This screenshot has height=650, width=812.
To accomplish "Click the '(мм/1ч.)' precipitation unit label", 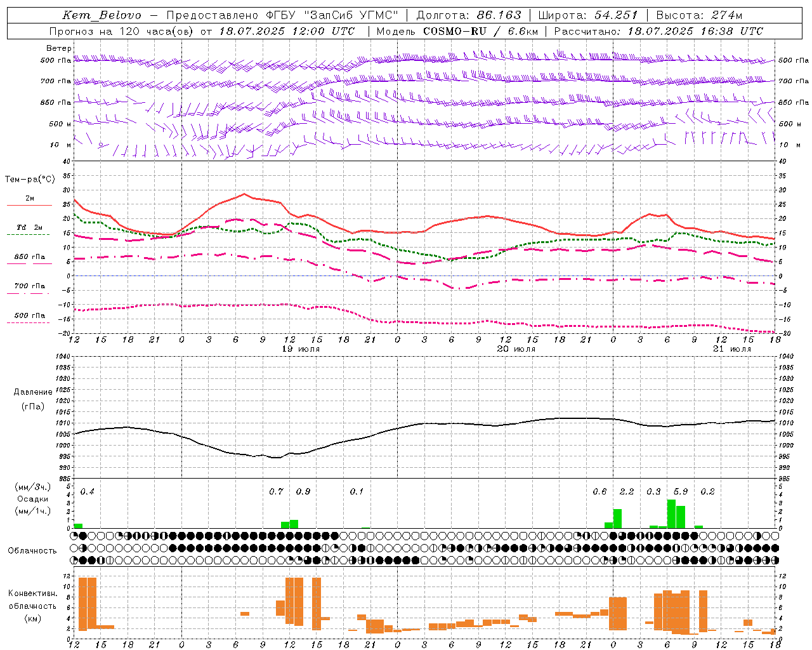I will pos(32,510).
